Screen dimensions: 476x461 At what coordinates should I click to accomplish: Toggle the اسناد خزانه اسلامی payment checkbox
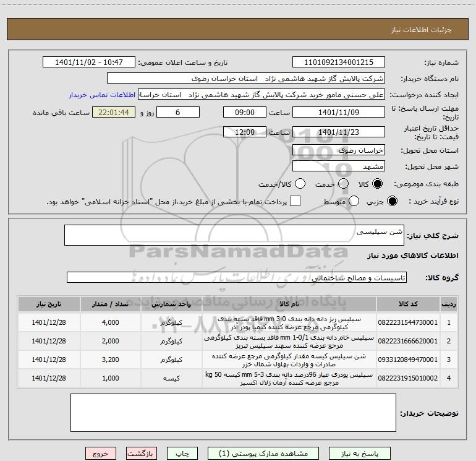tap(295, 201)
